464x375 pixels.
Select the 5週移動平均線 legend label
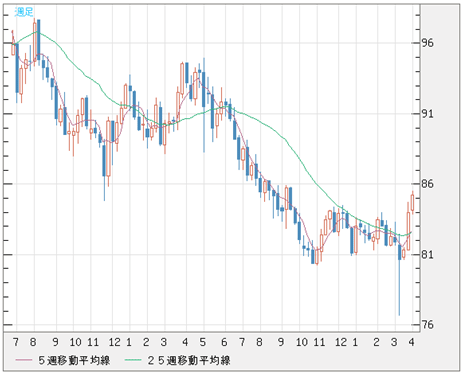(74, 360)
